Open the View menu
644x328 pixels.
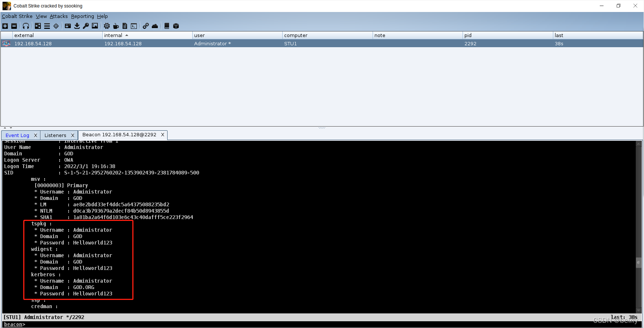click(x=41, y=16)
